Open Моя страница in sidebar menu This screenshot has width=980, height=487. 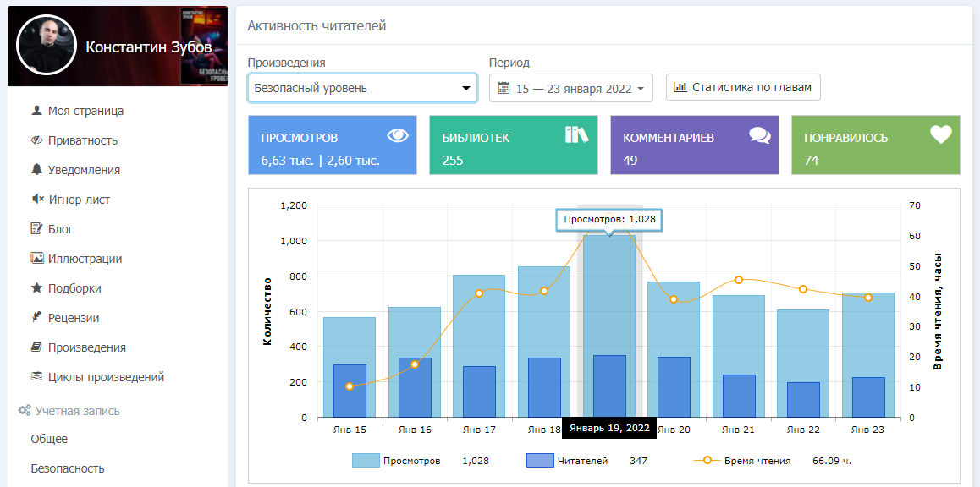click(85, 111)
